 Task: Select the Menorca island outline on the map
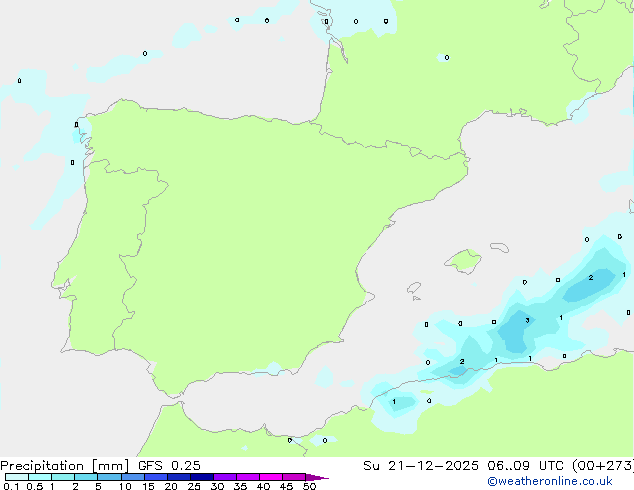click(x=500, y=247)
